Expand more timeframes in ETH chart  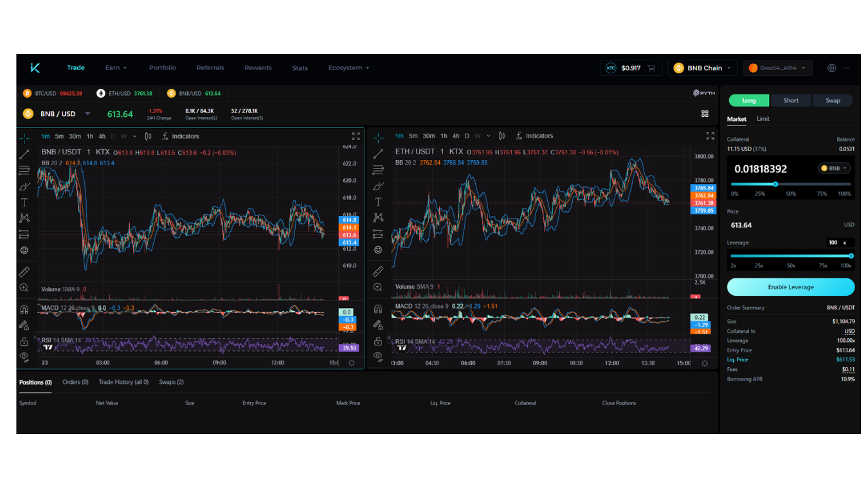tap(489, 136)
